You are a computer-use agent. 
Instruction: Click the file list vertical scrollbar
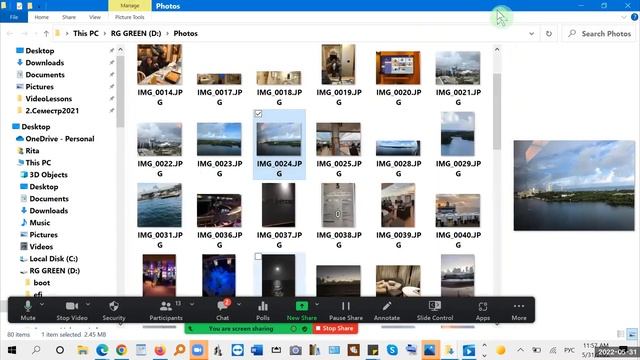click(497, 111)
